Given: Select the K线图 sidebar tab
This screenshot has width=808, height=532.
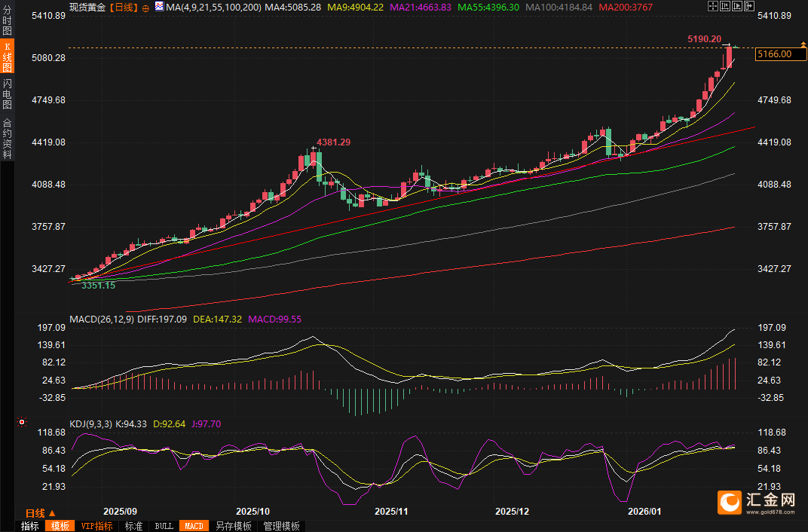Looking at the screenshot, I should (x=7, y=58).
